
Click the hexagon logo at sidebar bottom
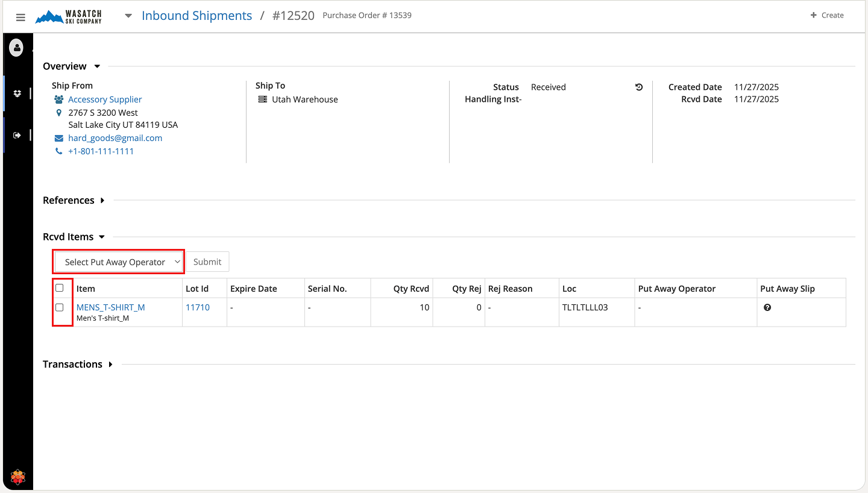18,477
